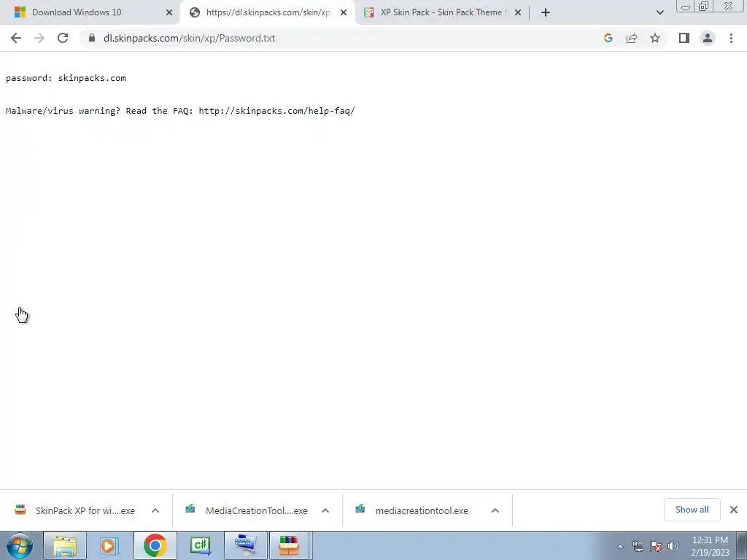Screen dimensions: 747x560
Task: Open the WinRAR taskbar item
Action: pos(290,545)
